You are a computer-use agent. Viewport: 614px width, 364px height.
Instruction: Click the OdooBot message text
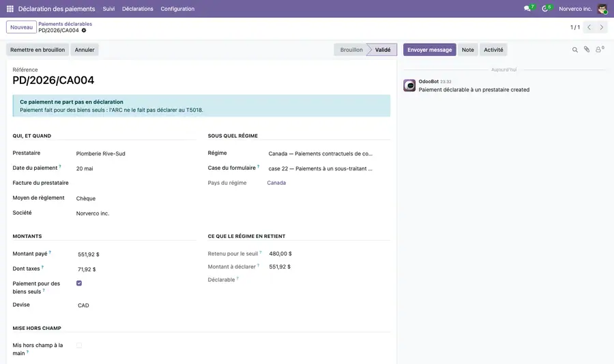[x=474, y=89]
